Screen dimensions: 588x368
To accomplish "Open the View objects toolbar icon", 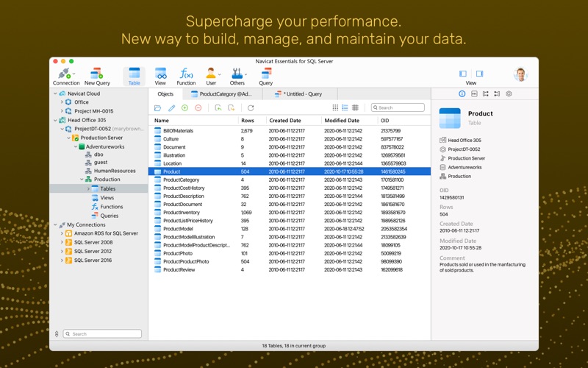I will [160, 77].
